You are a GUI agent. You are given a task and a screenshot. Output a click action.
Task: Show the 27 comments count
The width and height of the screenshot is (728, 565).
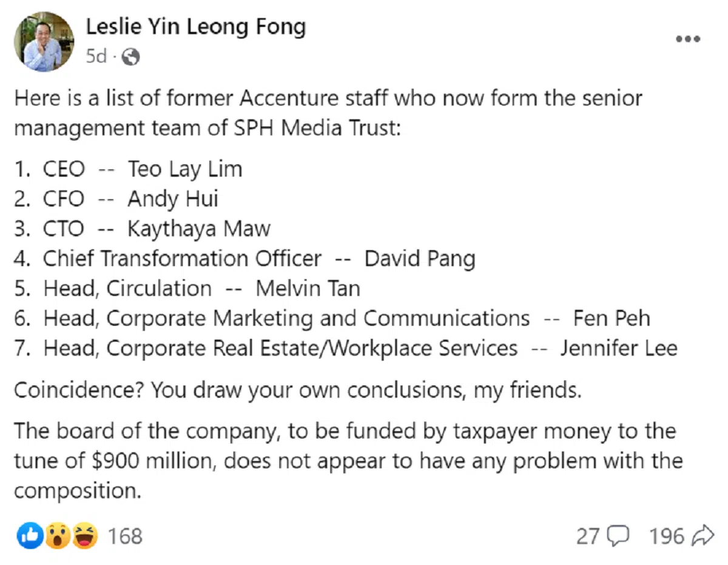587,536
